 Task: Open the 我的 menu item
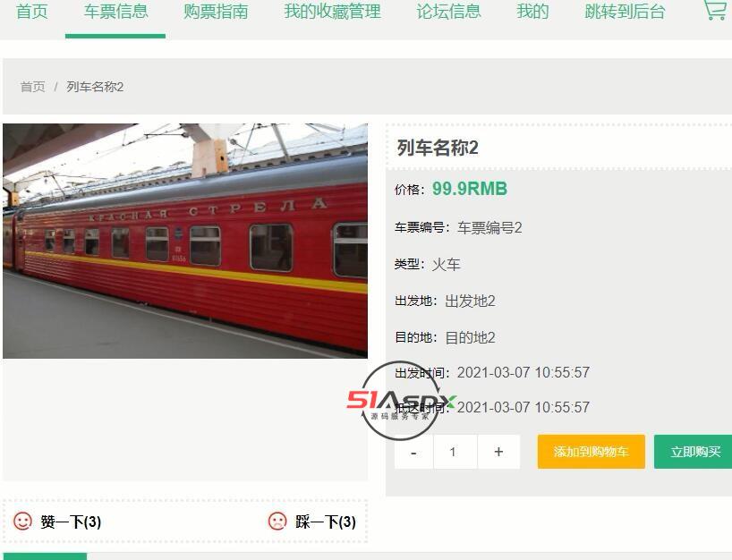click(532, 12)
